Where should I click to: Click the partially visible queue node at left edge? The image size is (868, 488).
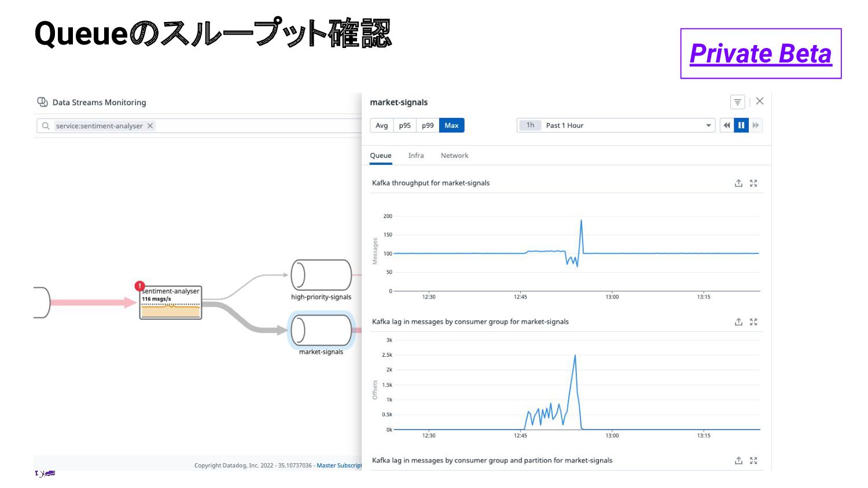click(x=42, y=302)
